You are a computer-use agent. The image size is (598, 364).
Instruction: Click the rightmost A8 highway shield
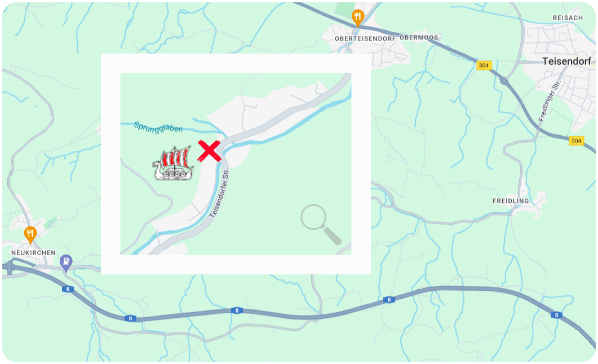pyautogui.click(x=556, y=315)
